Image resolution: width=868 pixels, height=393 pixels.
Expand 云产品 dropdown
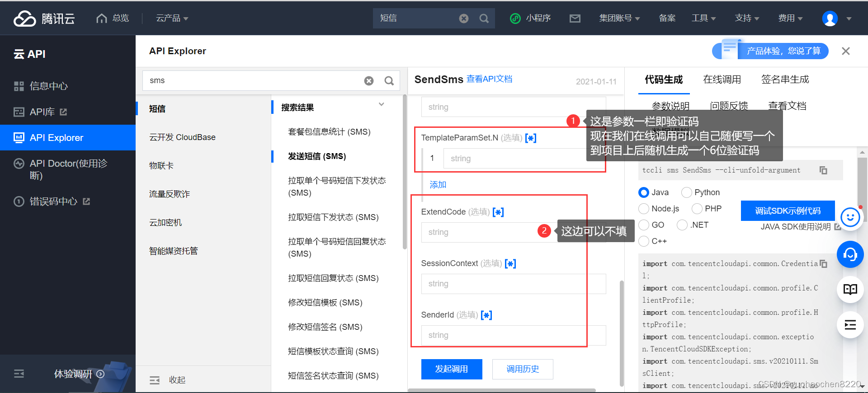point(172,18)
